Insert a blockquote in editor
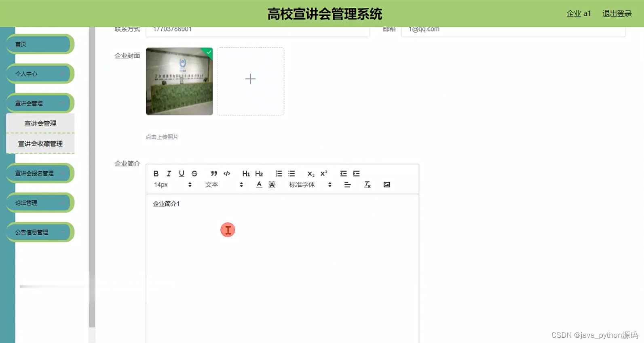This screenshot has width=644, height=343. coord(214,174)
